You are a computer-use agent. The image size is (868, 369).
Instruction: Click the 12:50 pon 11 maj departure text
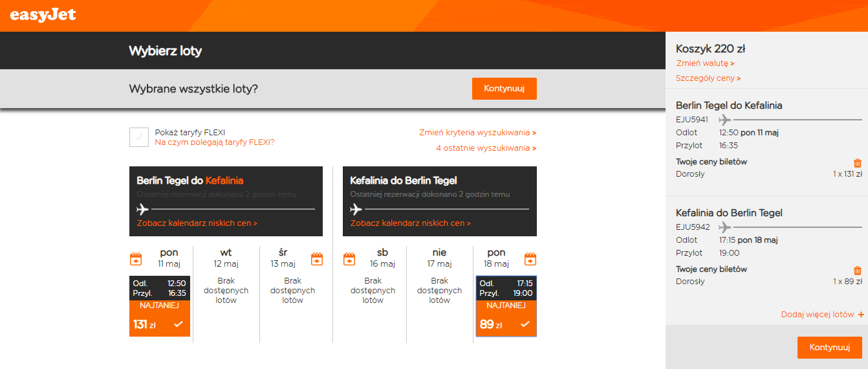(749, 133)
